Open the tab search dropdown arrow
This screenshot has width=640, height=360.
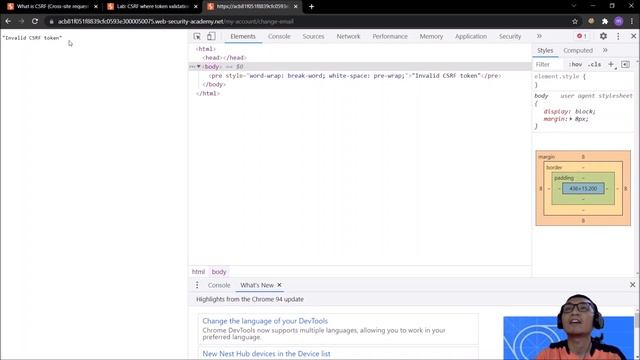573,6
